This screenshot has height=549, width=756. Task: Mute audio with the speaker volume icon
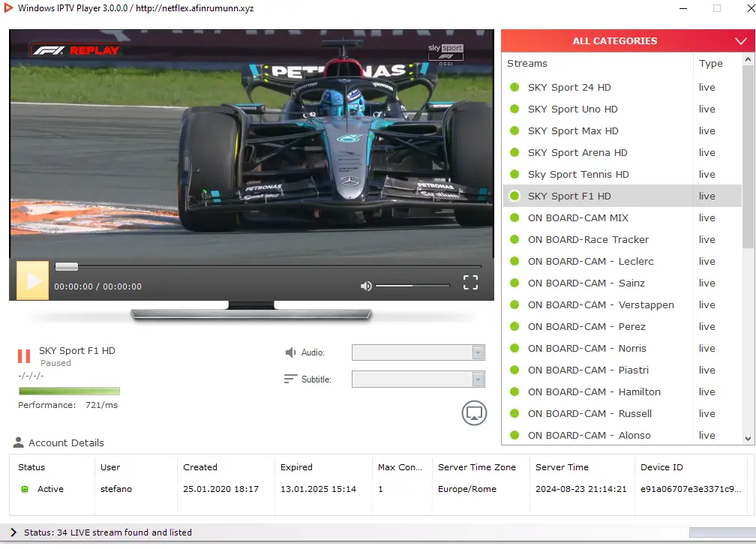coord(366,286)
